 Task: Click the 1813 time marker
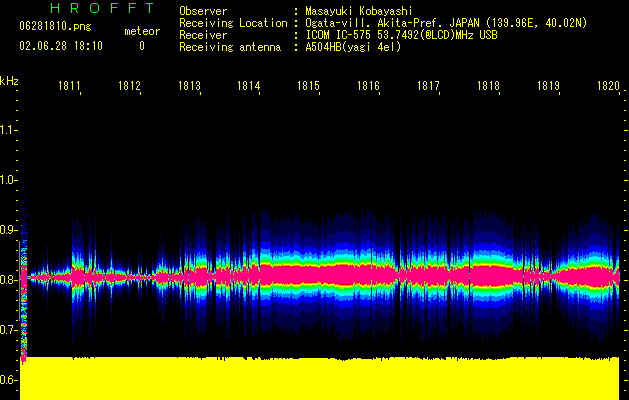click(189, 86)
